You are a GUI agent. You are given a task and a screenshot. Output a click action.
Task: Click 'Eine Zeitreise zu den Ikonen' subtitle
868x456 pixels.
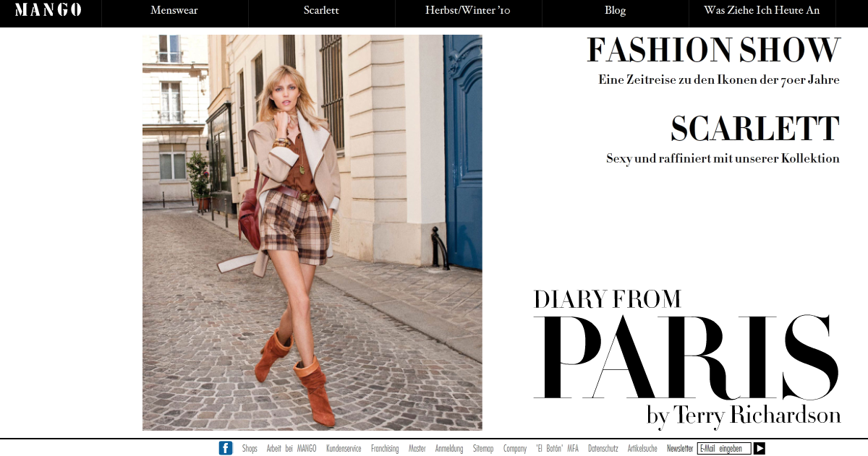[x=719, y=80]
